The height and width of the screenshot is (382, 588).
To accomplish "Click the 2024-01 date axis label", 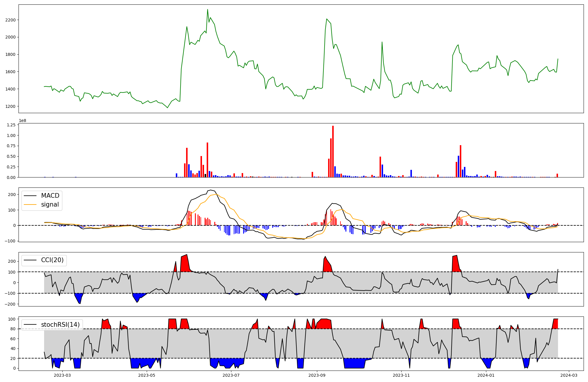I will click(486, 375).
